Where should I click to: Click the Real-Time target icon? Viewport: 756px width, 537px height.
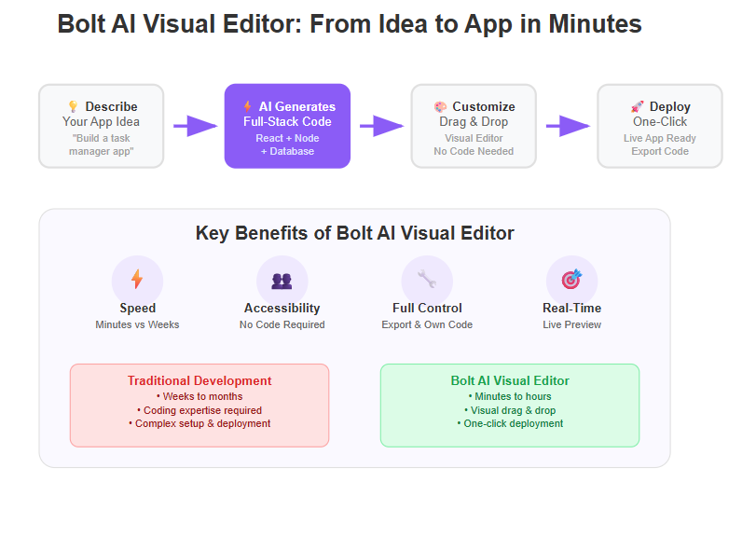pyautogui.click(x=571, y=281)
